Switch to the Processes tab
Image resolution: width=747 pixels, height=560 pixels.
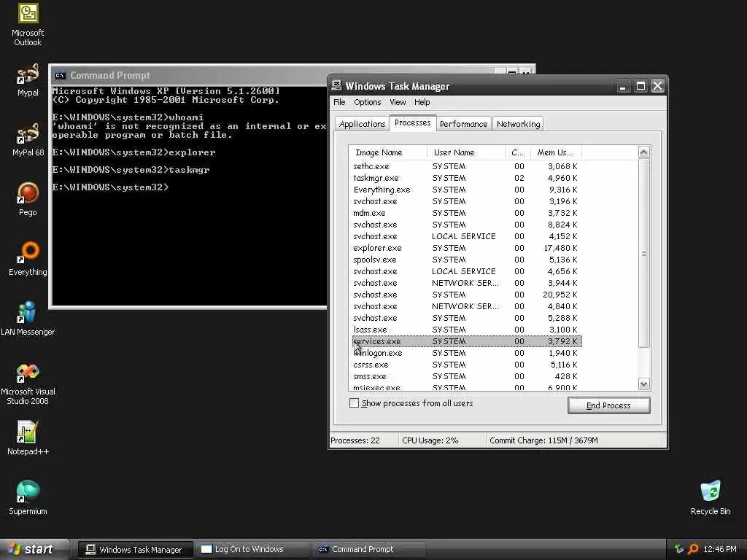pos(413,122)
